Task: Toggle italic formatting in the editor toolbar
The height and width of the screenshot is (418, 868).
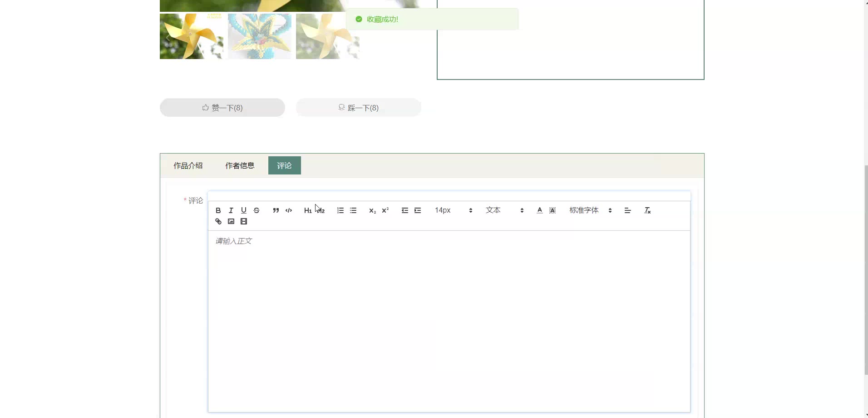Action: [x=231, y=210]
